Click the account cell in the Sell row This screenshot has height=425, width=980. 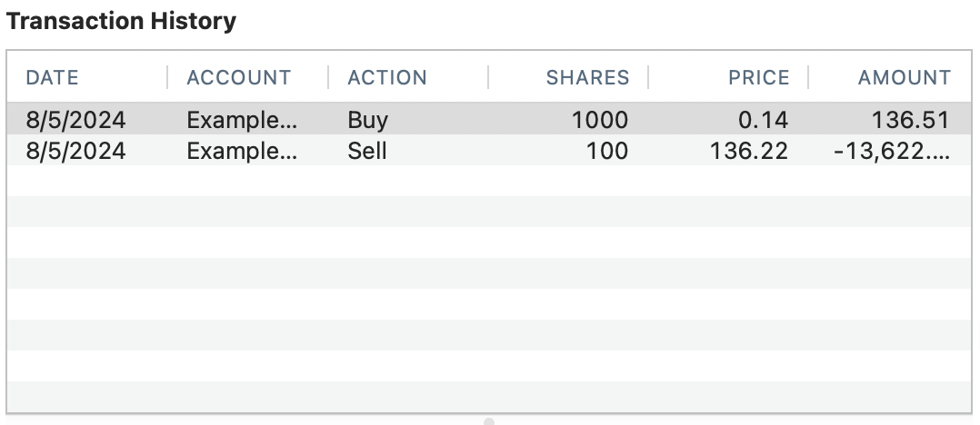[242, 151]
